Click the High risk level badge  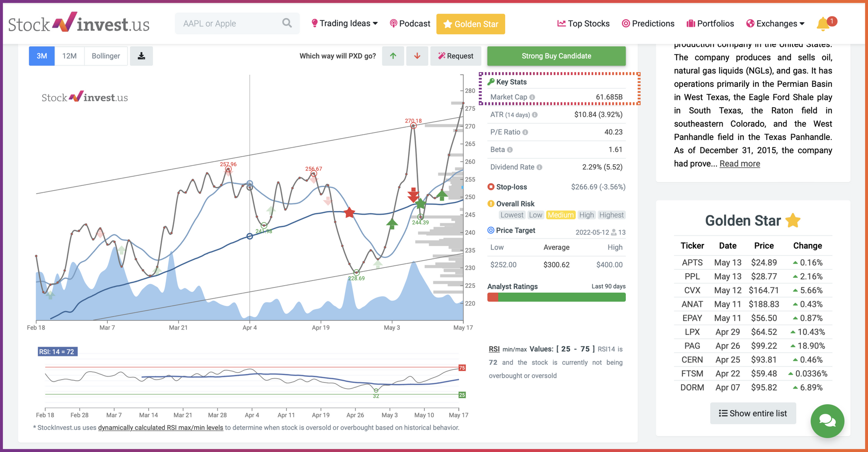(586, 215)
